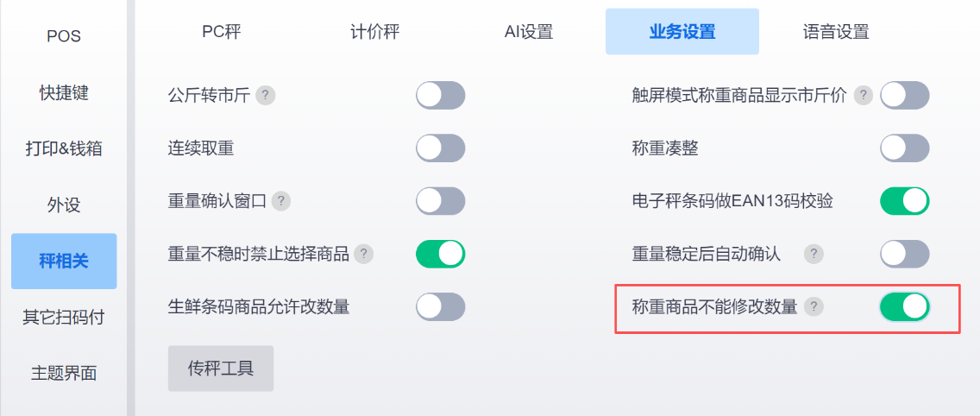980x416 pixels.
Task: Click help icon beside 称重商品不能修改数量
Action: click(814, 306)
